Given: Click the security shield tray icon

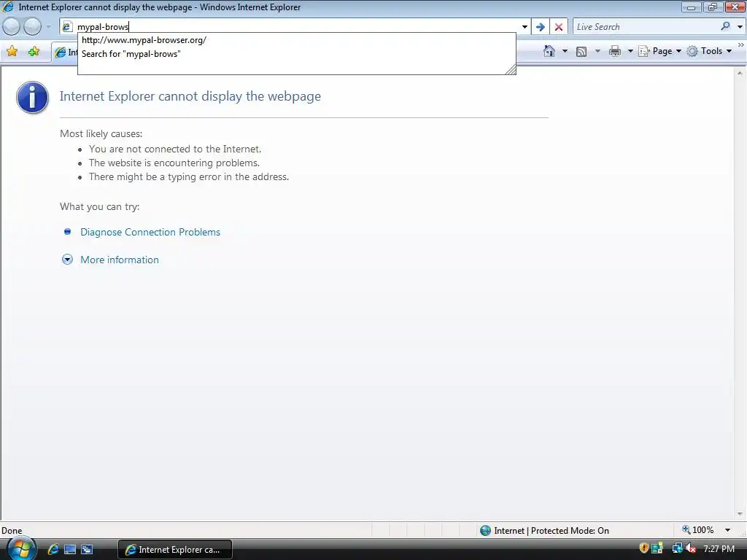Looking at the screenshot, I should point(643,548).
